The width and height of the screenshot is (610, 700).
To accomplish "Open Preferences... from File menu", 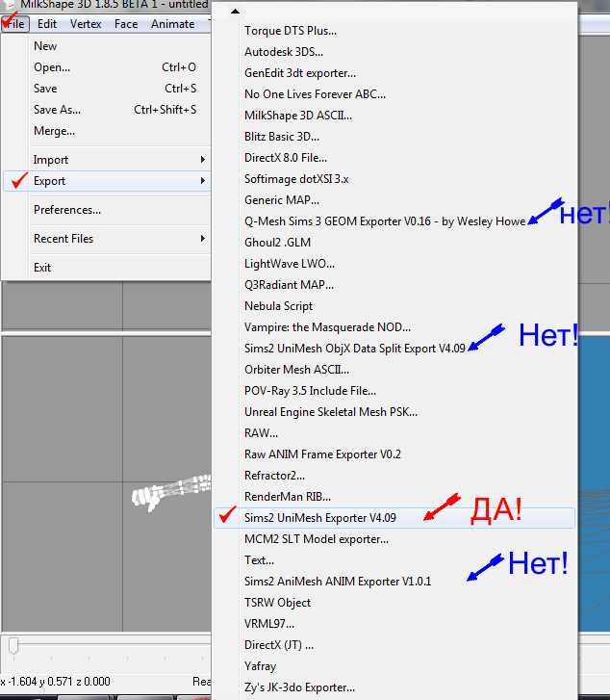I will [x=107, y=210].
